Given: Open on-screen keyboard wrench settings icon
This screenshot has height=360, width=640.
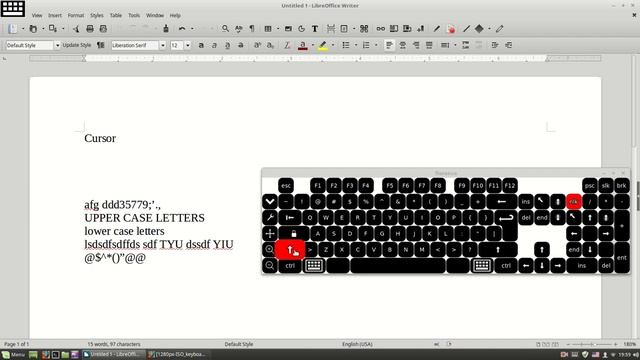Looking at the screenshot, I should [x=270, y=217].
